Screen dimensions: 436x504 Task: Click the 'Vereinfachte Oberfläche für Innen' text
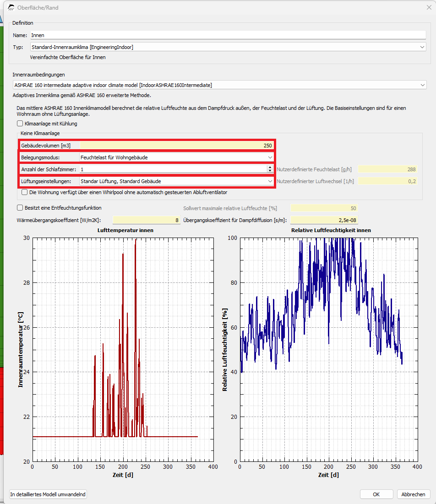pos(68,57)
